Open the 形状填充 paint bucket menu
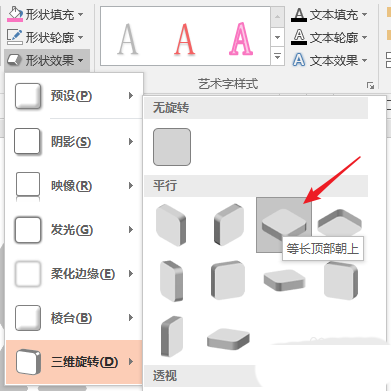This screenshot has height=391, width=391. (45, 15)
